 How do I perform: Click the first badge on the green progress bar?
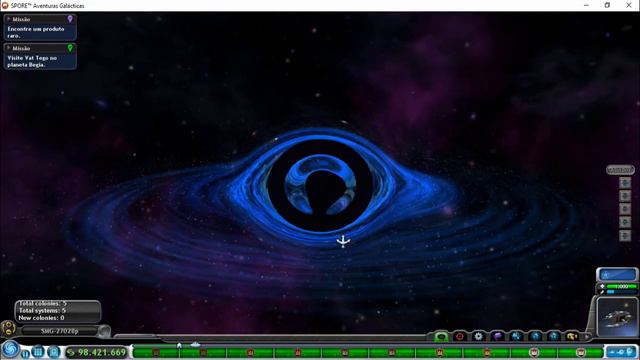tap(156, 352)
